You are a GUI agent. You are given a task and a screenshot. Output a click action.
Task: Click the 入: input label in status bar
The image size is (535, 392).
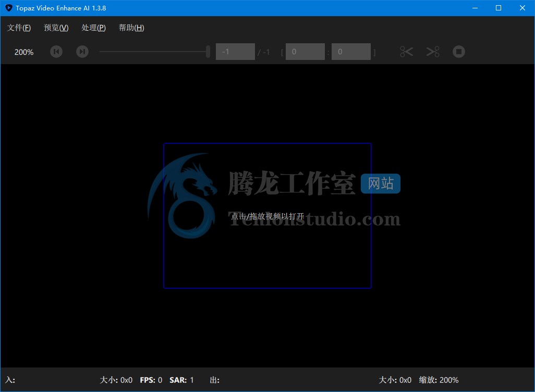(x=10, y=379)
